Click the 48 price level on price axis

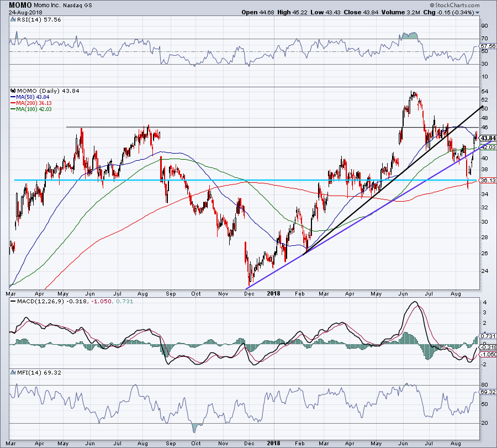(485, 118)
